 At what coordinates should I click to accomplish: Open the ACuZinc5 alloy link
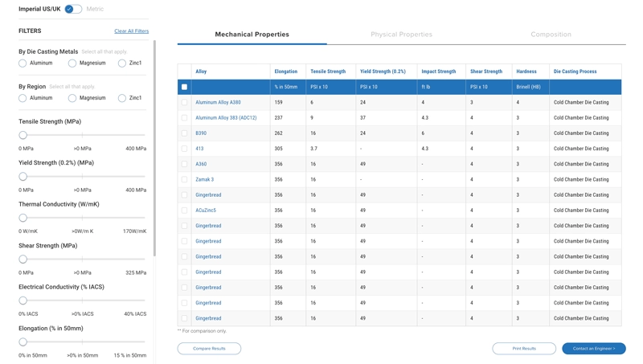[x=206, y=211]
